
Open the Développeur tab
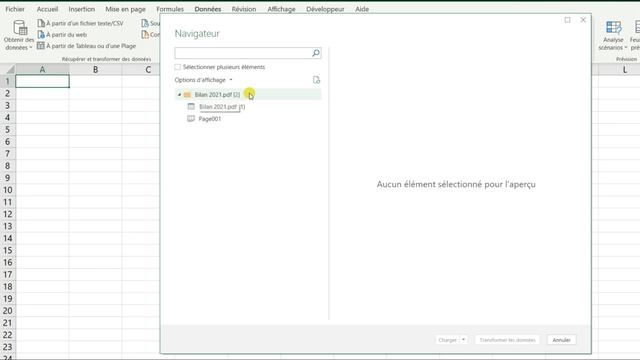325,9
